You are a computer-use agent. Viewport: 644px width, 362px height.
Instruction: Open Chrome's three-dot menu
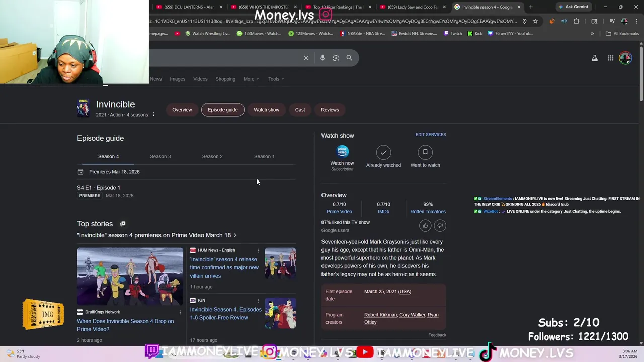[636, 21]
